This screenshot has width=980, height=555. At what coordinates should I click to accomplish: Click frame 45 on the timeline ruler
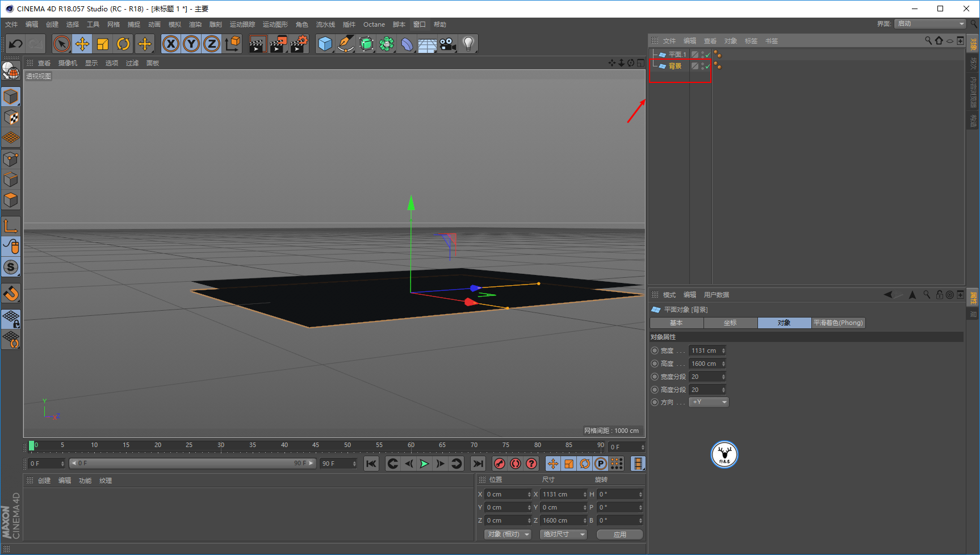pyautogui.click(x=316, y=445)
